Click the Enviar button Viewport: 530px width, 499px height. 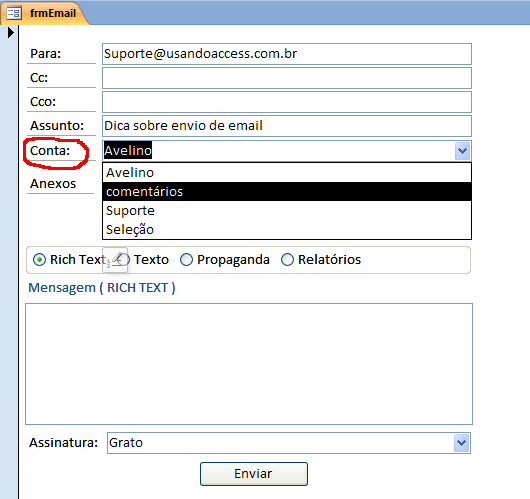tap(254, 474)
